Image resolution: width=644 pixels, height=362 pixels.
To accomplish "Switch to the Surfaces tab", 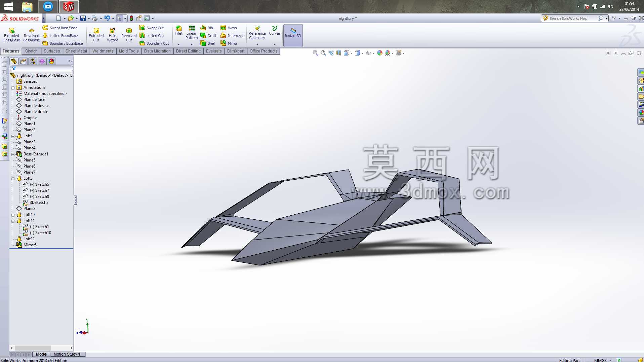I will tap(52, 51).
